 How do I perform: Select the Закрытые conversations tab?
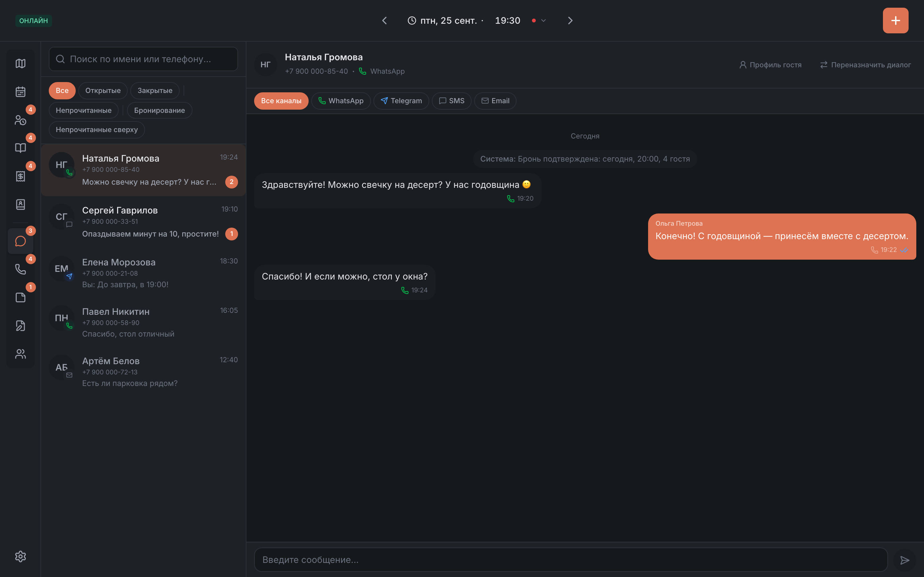155,90
